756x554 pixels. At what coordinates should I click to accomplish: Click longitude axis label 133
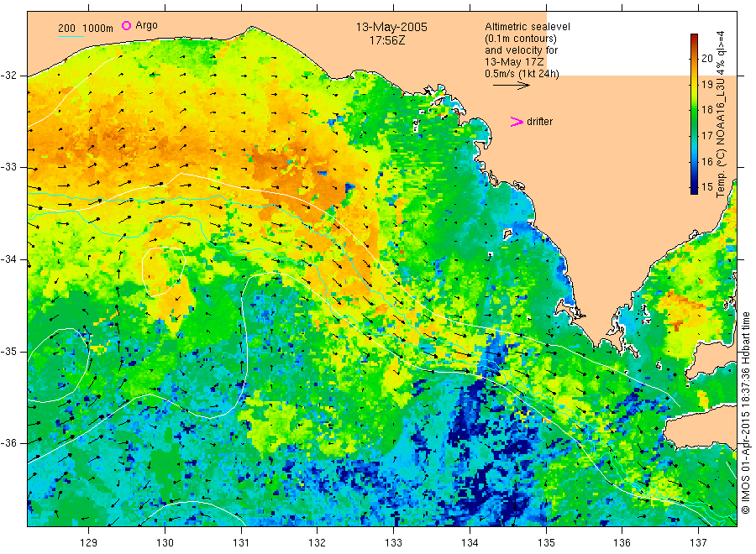click(x=393, y=543)
